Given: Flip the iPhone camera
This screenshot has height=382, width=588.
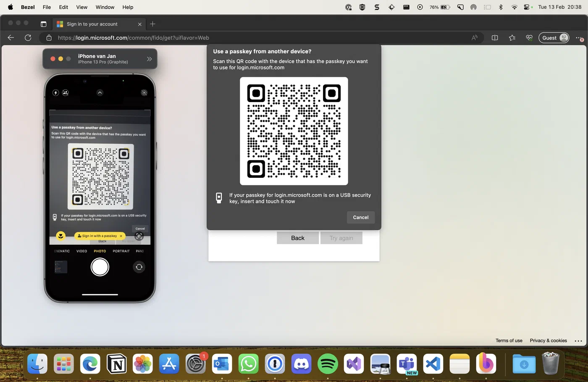Looking at the screenshot, I should [x=139, y=267].
